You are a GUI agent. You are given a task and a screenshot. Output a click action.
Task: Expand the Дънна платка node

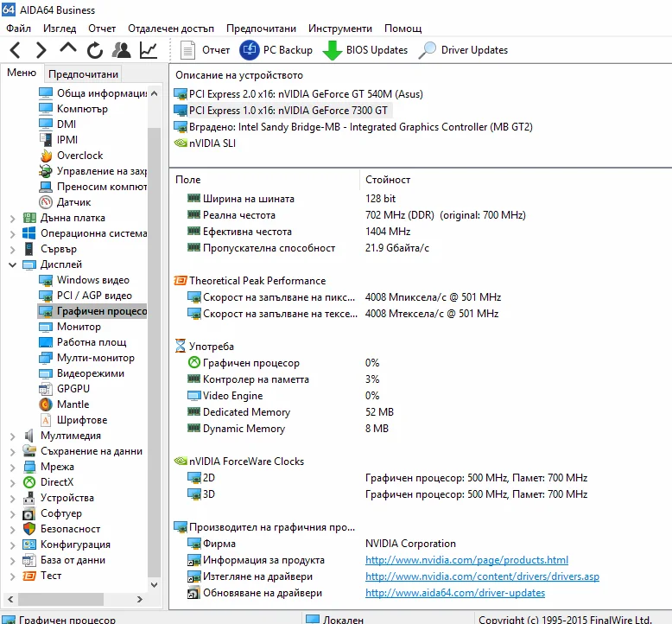click(x=12, y=219)
